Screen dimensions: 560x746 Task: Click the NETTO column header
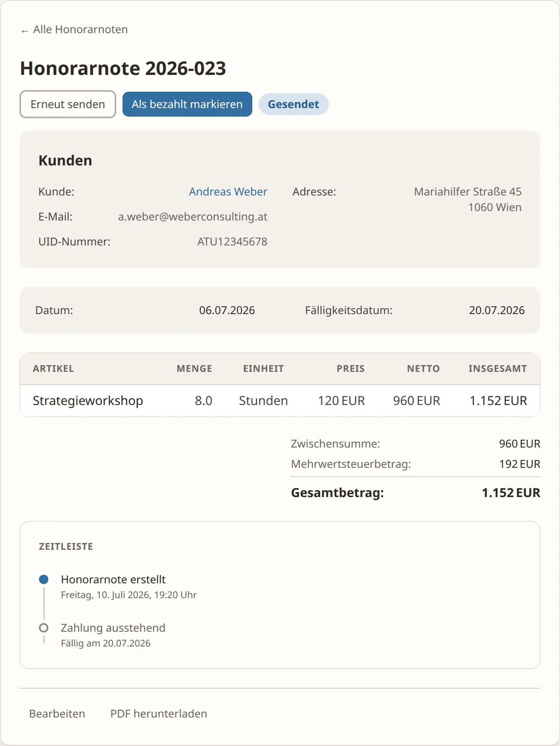[423, 369]
